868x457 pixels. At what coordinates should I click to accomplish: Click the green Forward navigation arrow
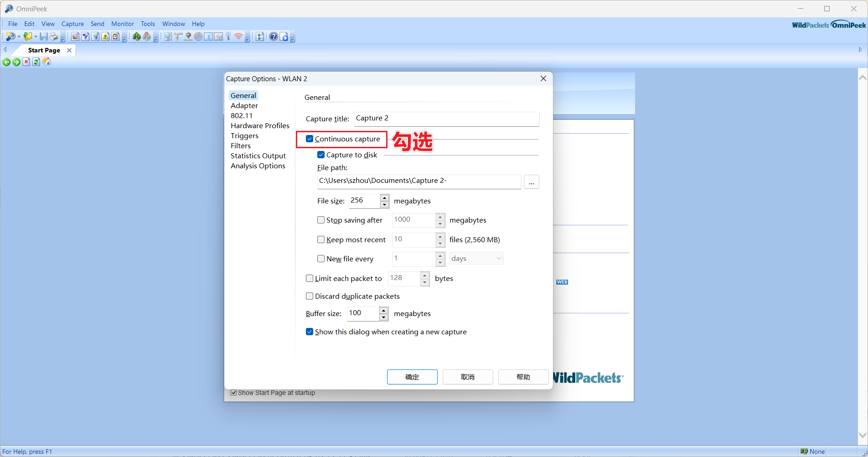(16, 62)
